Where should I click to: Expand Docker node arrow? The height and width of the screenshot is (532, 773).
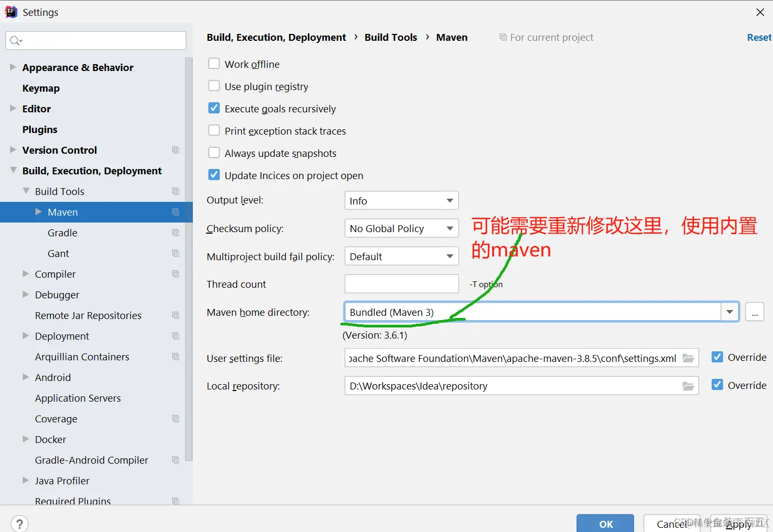tap(26, 439)
